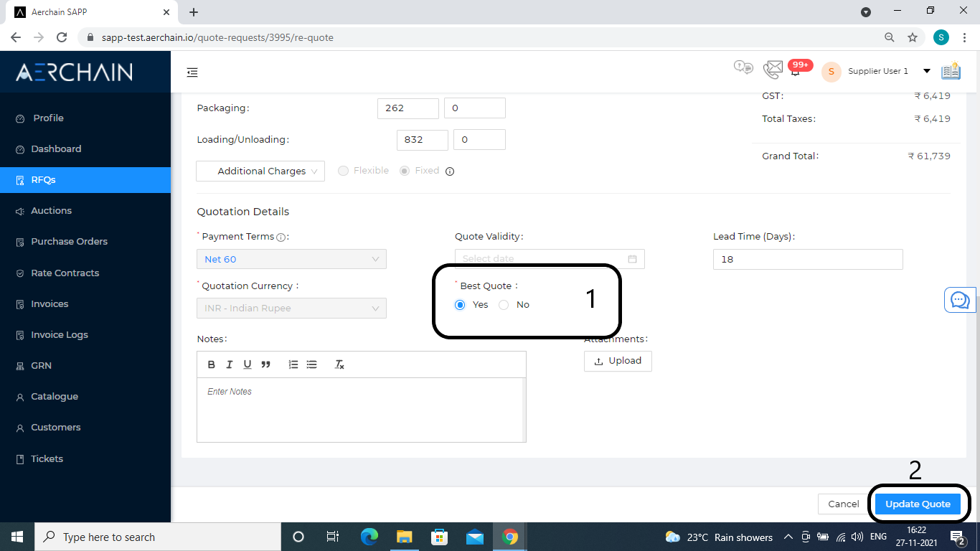Click inside the Enter Notes text area
The width and height of the screenshot is (980, 551).
tap(362, 410)
